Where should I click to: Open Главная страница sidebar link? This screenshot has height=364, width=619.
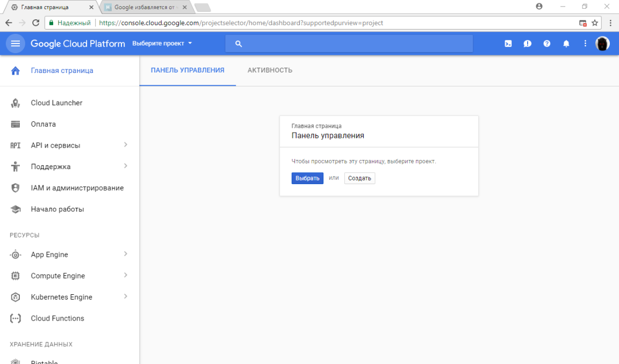click(62, 70)
